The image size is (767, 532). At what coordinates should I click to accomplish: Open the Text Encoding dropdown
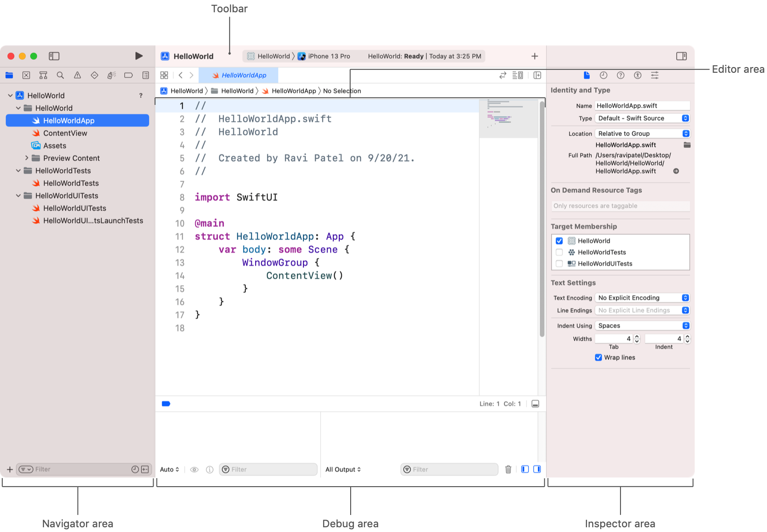point(642,298)
